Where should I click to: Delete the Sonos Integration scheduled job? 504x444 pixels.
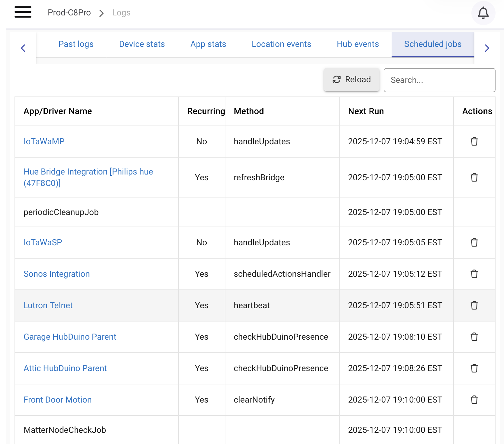(474, 274)
